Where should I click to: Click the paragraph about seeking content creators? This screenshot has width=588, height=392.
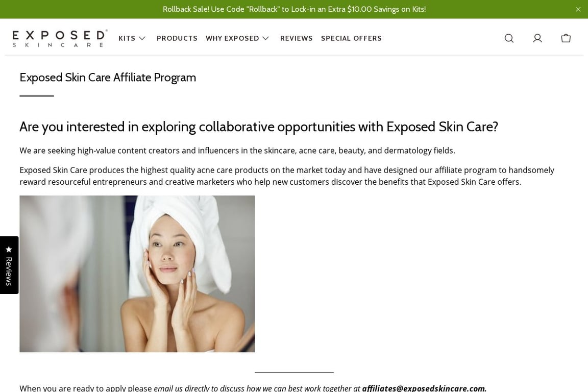click(237, 151)
